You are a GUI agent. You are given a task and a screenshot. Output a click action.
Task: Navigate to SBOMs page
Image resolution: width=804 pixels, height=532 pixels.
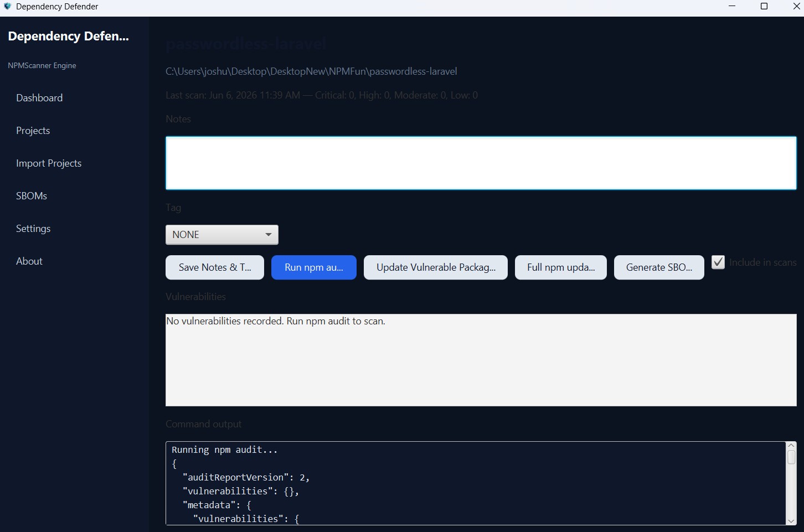coord(32,196)
